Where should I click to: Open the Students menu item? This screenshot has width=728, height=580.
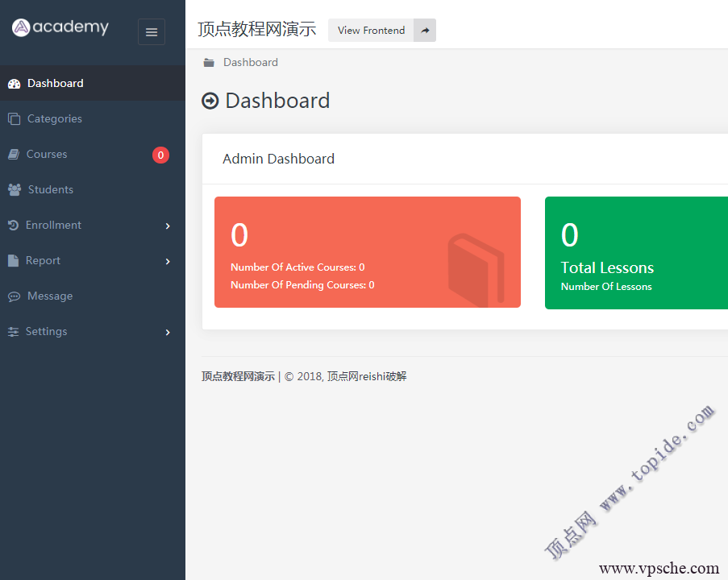51,190
